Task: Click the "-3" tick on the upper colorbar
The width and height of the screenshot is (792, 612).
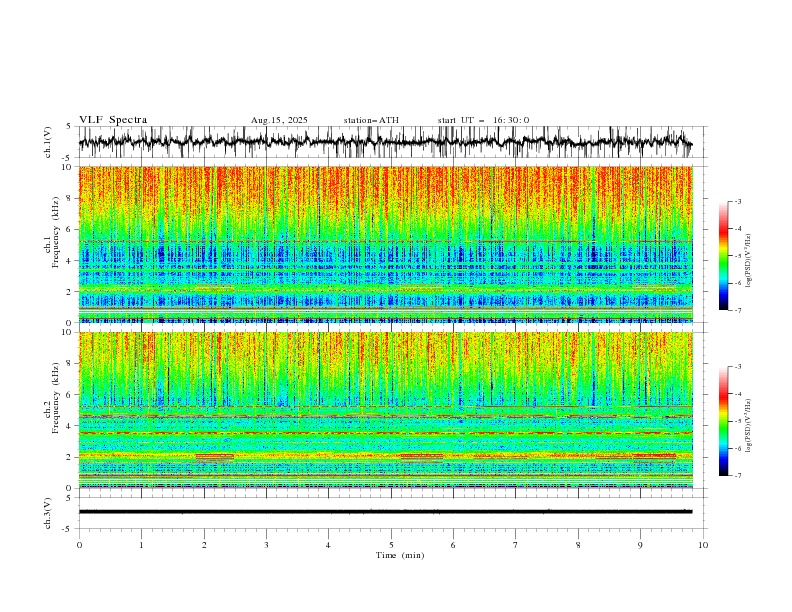Action: (737, 201)
